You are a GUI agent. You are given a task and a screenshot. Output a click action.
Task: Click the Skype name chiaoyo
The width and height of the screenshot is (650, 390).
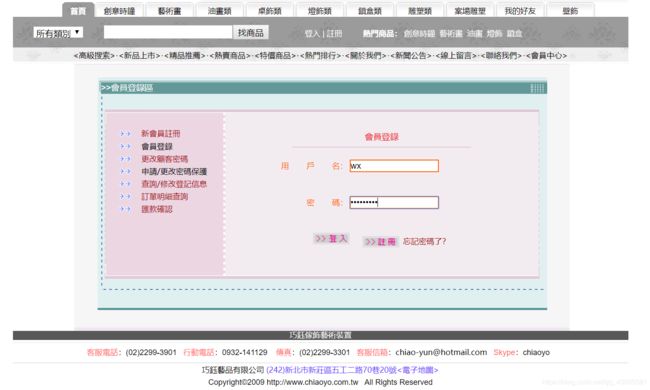tap(536, 352)
